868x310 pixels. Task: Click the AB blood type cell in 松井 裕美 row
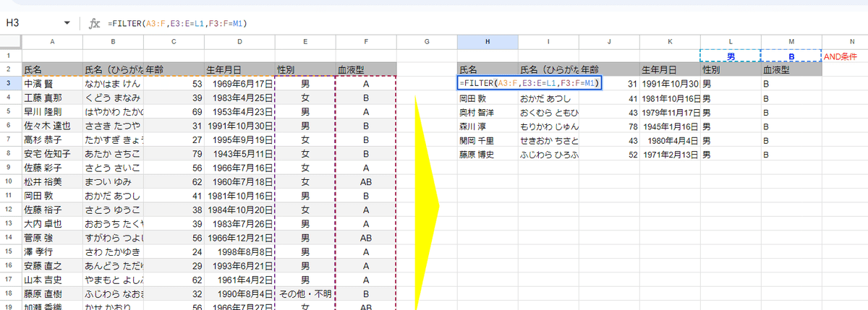366,181
